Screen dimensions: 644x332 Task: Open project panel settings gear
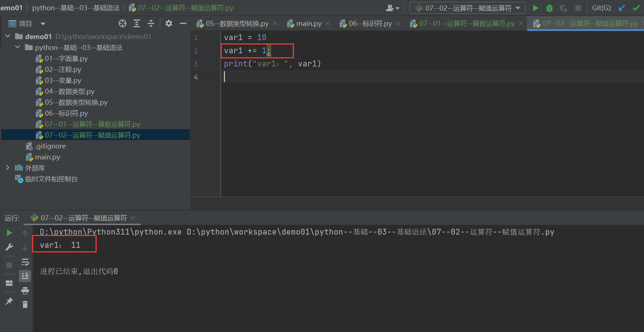coord(168,24)
